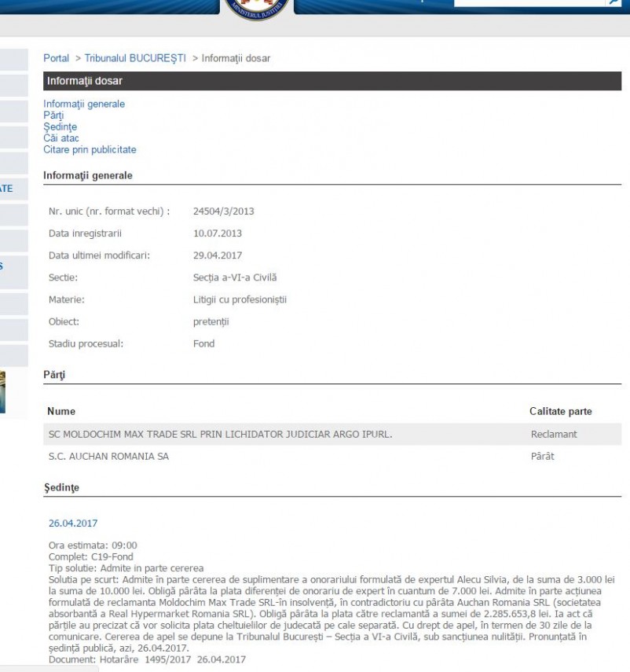Jump to Părți anchor link
The image size is (630, 672).
coord(53,116)
